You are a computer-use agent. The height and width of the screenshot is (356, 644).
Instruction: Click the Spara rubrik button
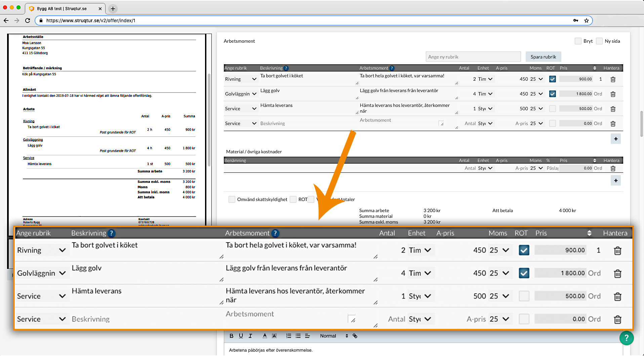click(x=543, y=57)
